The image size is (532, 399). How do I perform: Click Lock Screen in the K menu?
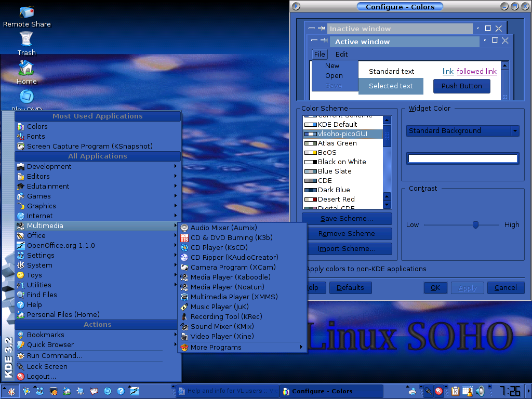click(47, 366)
